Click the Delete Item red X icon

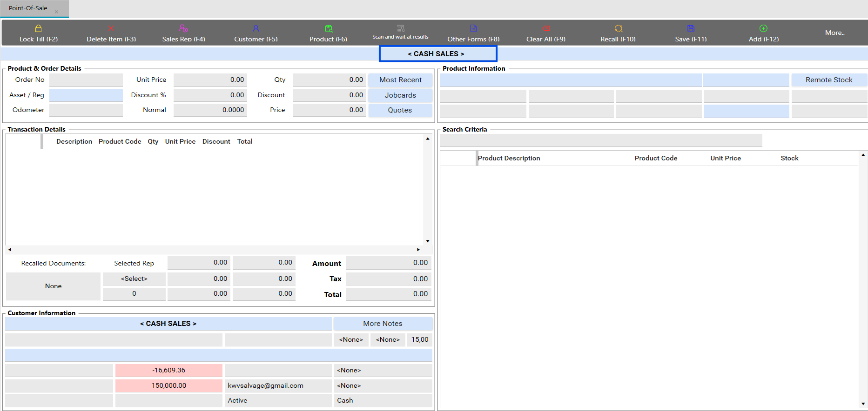coord(111,28)
